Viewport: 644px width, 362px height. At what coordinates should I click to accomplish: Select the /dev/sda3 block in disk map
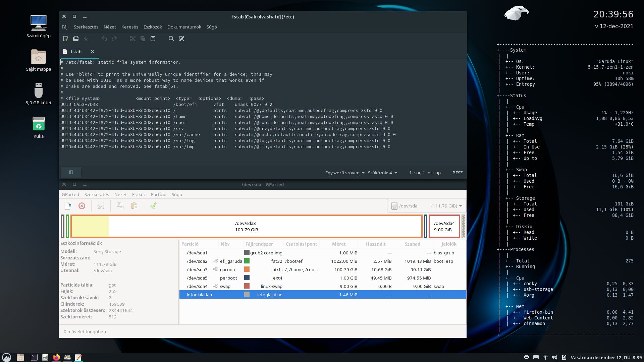[247, 226]
